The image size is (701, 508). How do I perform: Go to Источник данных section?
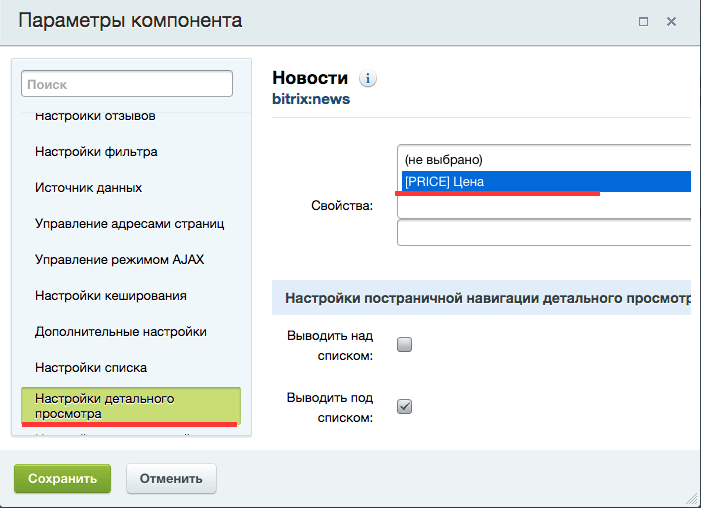[x=88, y=188]
